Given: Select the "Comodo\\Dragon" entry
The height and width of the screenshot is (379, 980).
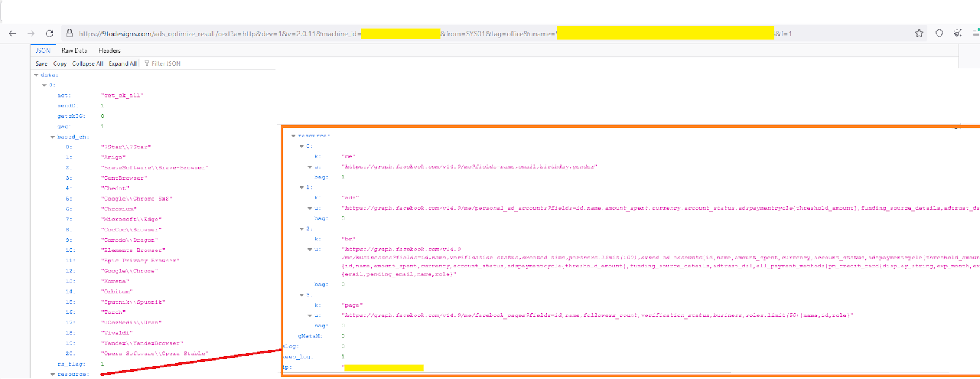Looking at the screenshot, I should click(x=129, y=240).
